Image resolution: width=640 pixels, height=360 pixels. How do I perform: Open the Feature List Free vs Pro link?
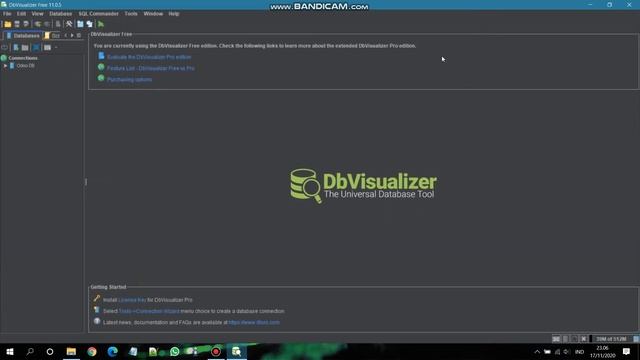(151, 68)
